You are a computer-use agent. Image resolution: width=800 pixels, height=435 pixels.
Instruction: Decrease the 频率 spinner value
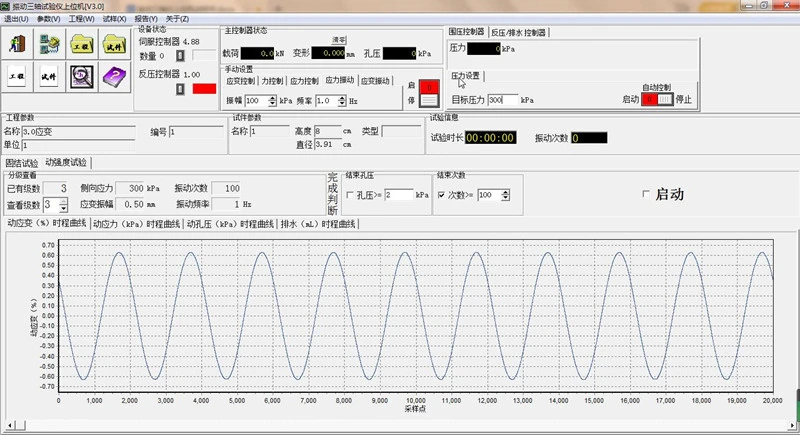[342, 104]
